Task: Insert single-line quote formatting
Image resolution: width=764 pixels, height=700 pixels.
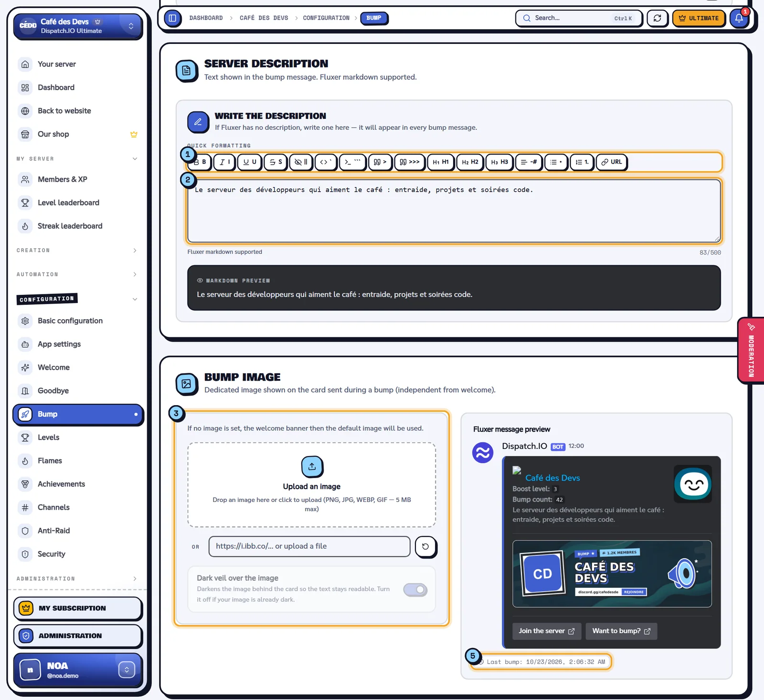Action: [380, 162]
